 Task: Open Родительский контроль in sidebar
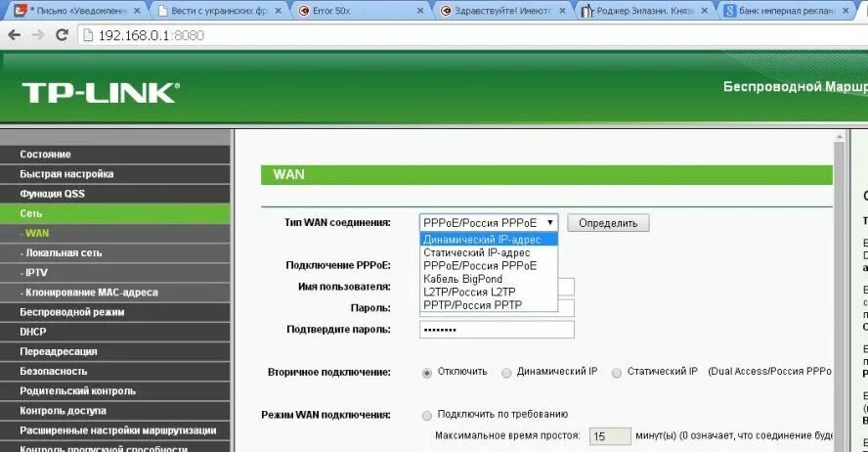(115, 391)
